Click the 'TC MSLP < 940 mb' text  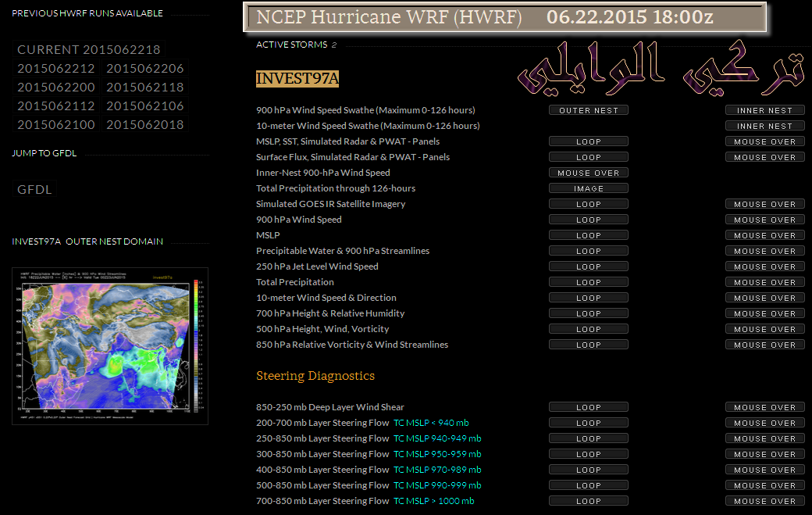tap(431, 423)
